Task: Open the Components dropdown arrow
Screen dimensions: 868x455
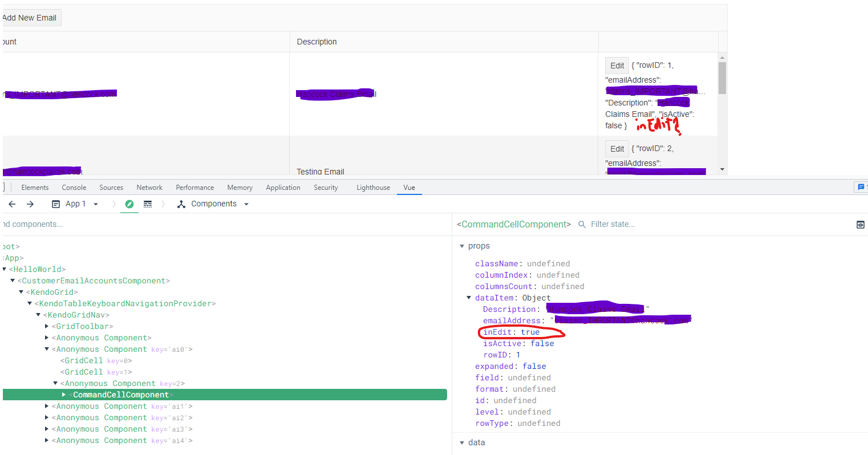Action: point(246,204)
